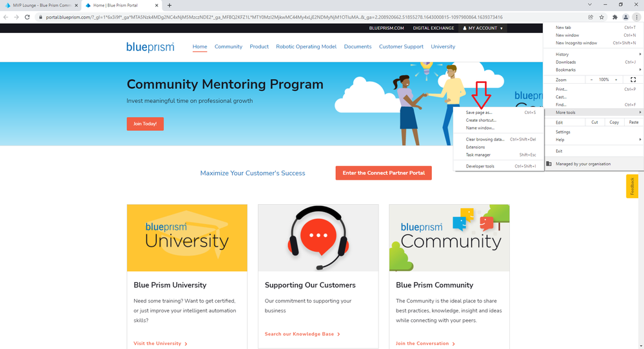Open BLUEPRISM.COM link in top bar

pyautogui.click(x=387, y=28)
